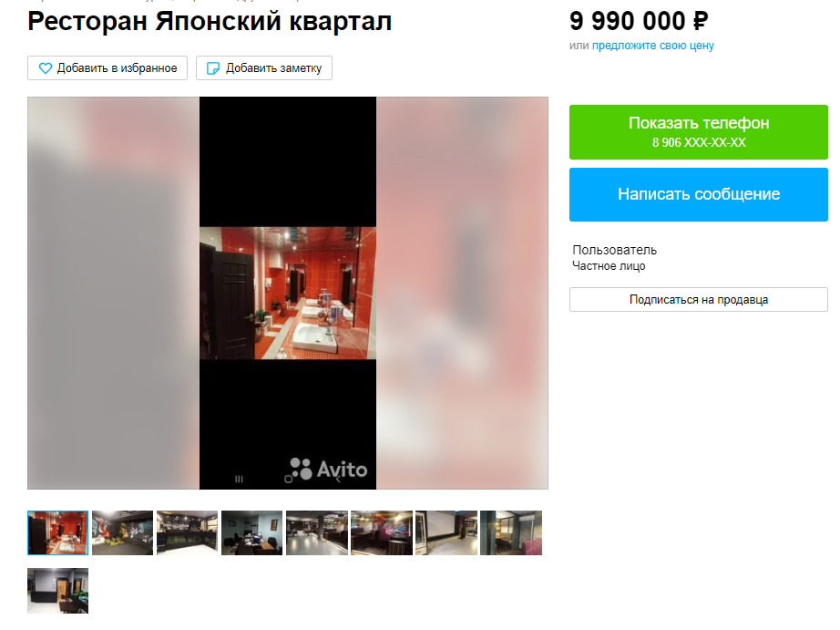The image size is (840, 630).
Task: Select second thumbnail with wall mural
Action: pos(123,532)
